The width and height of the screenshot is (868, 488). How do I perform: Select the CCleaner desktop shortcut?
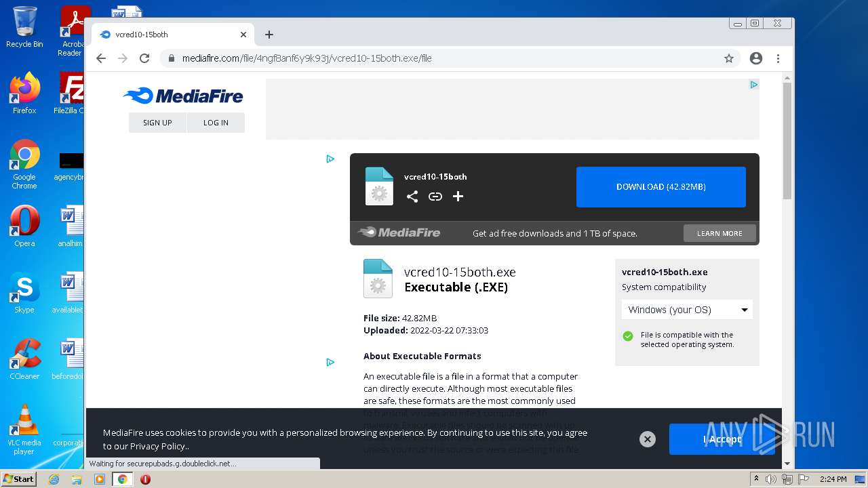(x=24, y=359)
